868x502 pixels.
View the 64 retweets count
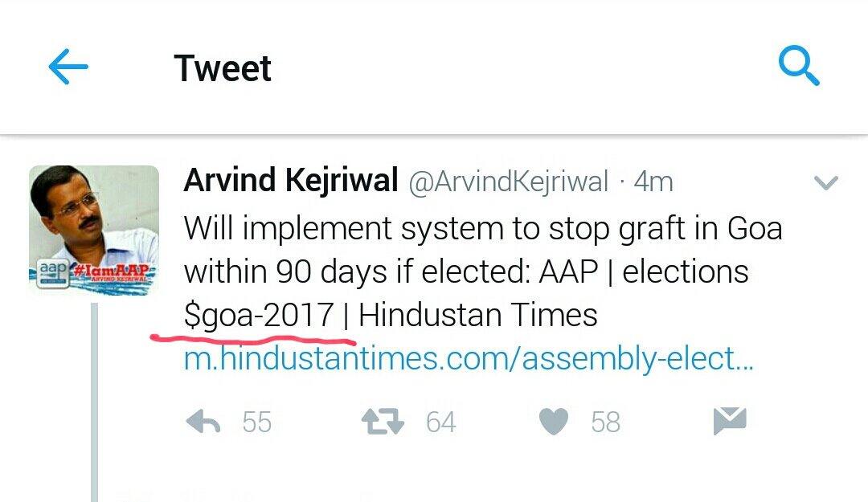click(440, 422)
